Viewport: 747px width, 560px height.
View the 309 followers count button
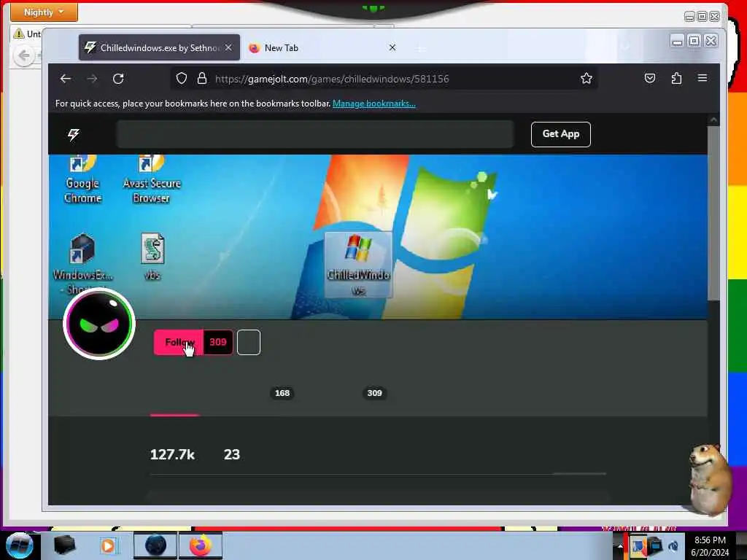point(218,343)
